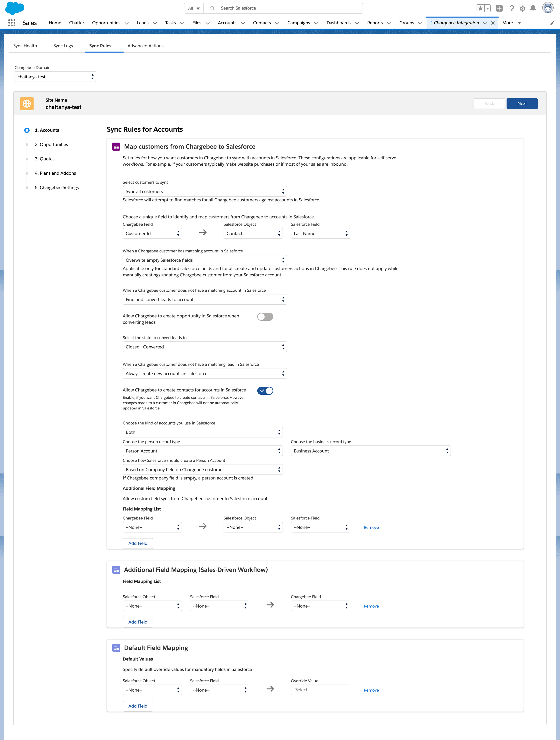This screenshot has height=740, width=560.
Task: Open the Chargebee Domain dropdown
Action: coord(55,77)
